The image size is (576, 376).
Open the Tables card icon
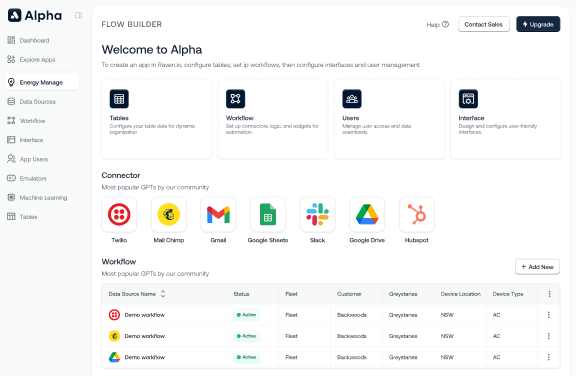(119, 99)
